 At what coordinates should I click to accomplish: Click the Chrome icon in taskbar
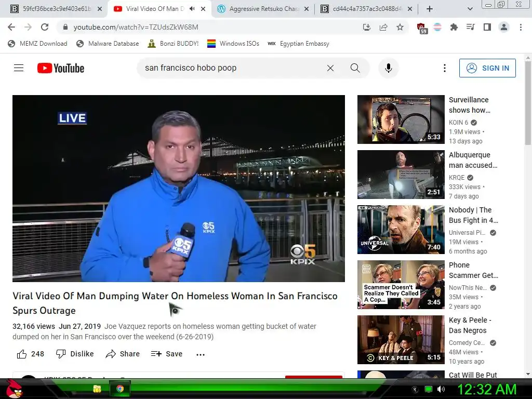pos(120,389)
